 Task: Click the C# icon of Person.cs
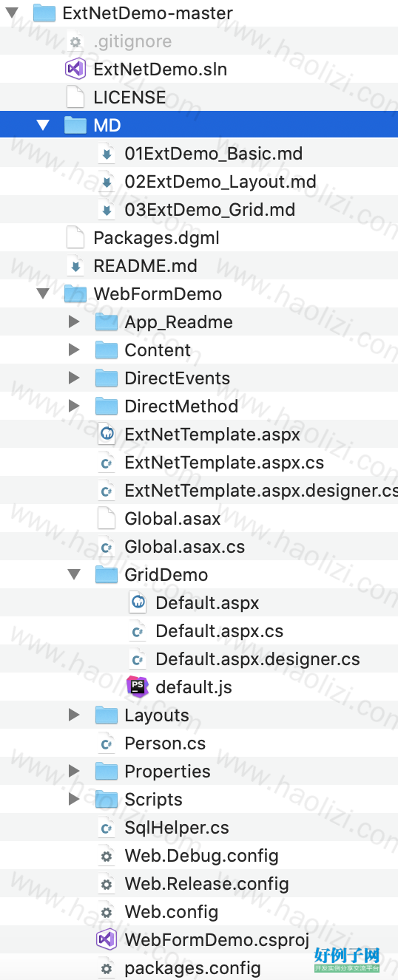107,743
